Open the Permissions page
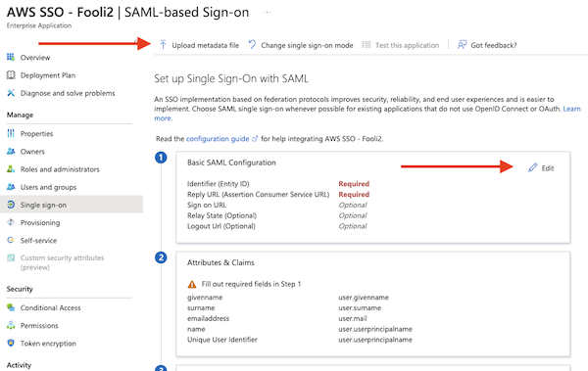 point(39,325)
